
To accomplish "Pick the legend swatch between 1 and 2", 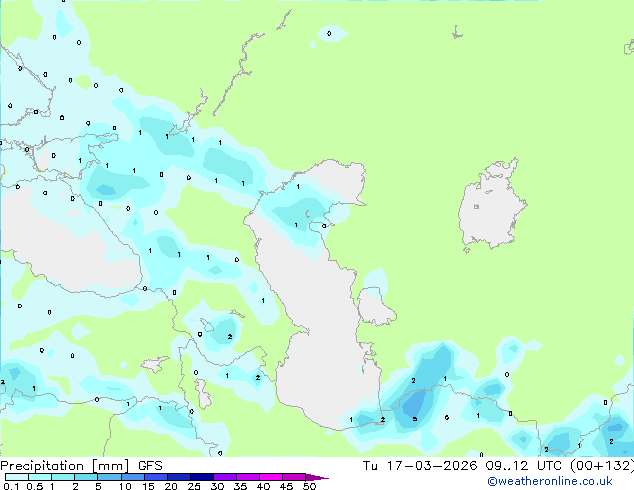I will coord(63,477).
